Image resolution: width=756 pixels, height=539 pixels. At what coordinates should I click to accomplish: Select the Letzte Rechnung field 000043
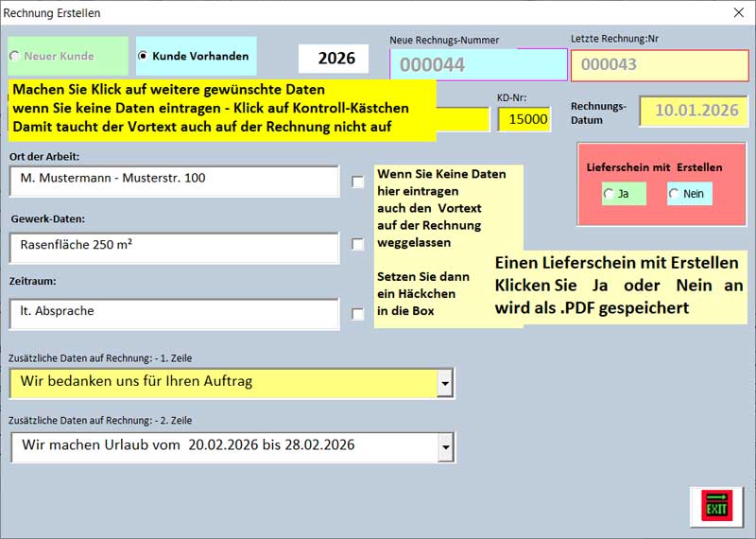coord(659,65)
